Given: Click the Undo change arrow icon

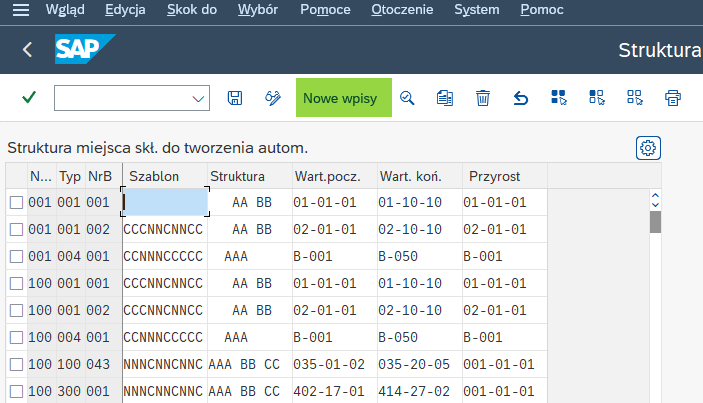Looking at the screenshot, I should 520,98.
